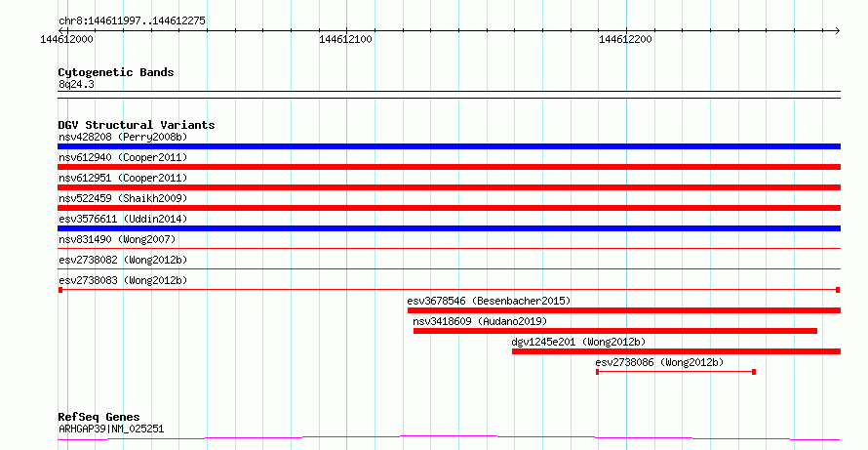Click the DGV Structural Variants track title
Image resolution: width=868 pixels, height=450 pixels.
[x=137, y=125]
